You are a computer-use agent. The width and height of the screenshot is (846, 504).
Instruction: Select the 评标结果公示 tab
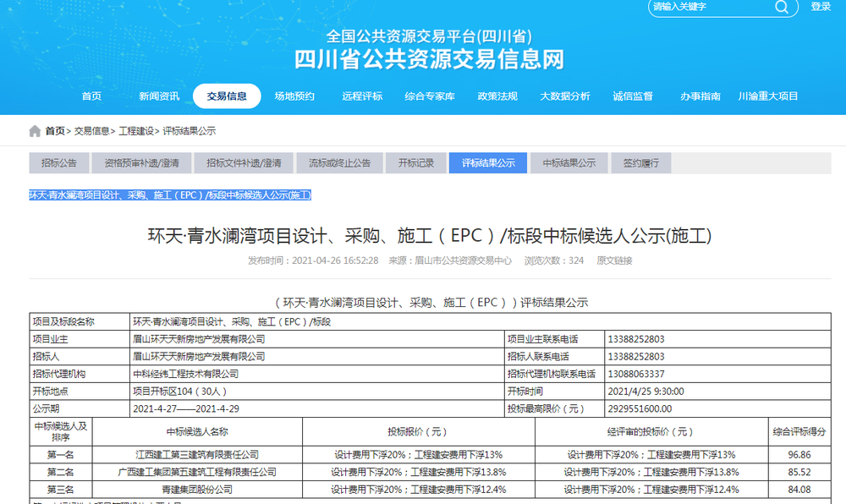click(x=488, y=163)
